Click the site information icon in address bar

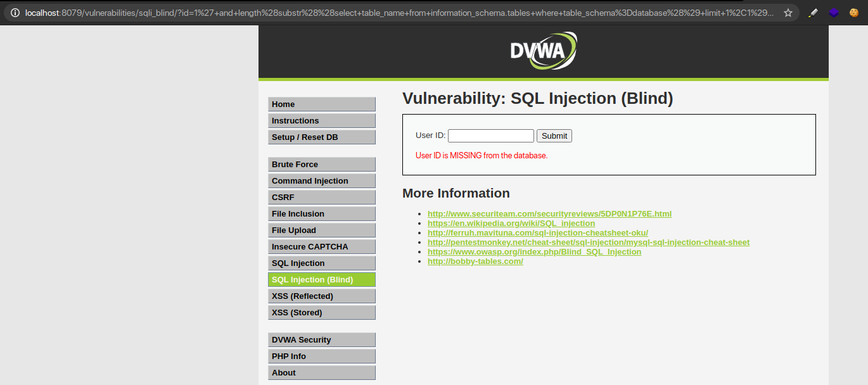[15, 13]
